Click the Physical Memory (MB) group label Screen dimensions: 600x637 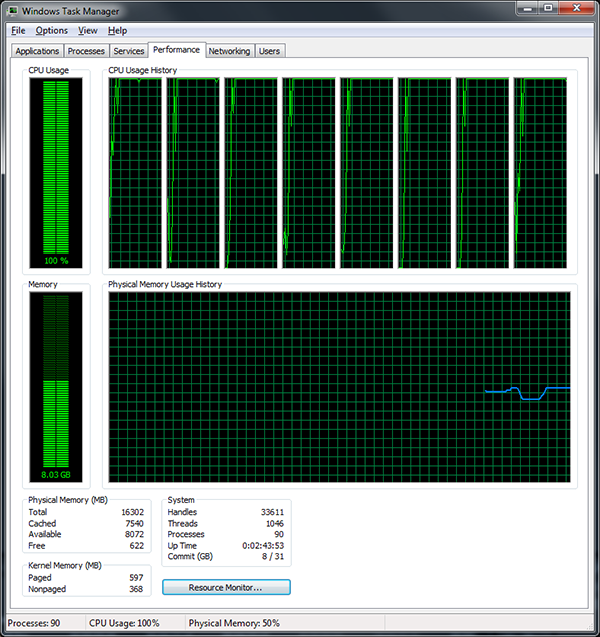[68, 500]
